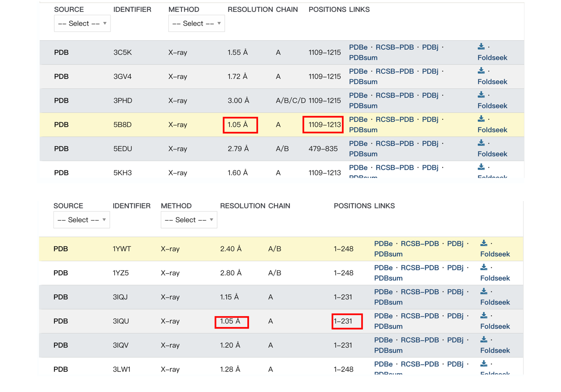Open PDBsum link for 3PHD
The height and width of the screenshot is (392, 561).
(x=363, y=106)
